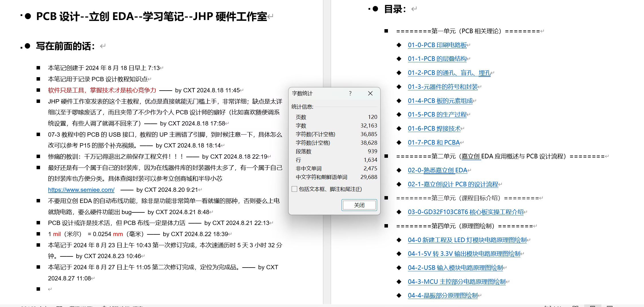Click the 字数 value 32,163
The height and width of the screenshot is (307, 644).
pyautogui.click(x=369, y=125)
